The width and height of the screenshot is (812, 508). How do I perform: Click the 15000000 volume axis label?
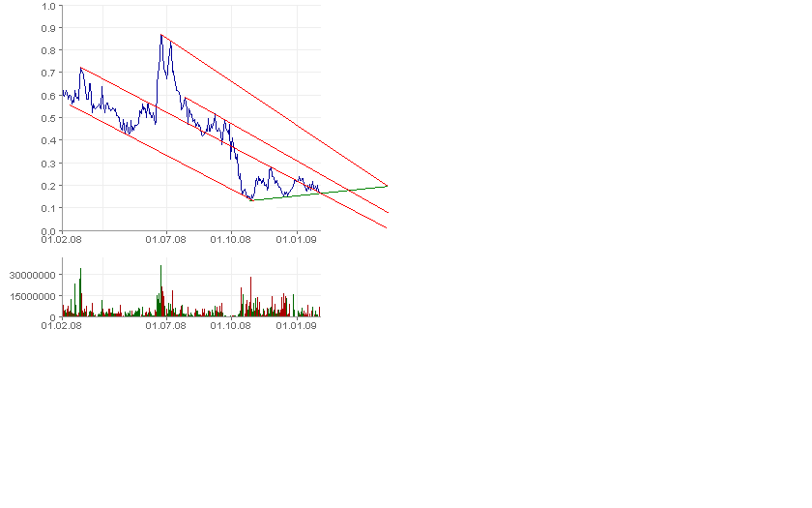point(32,296)
